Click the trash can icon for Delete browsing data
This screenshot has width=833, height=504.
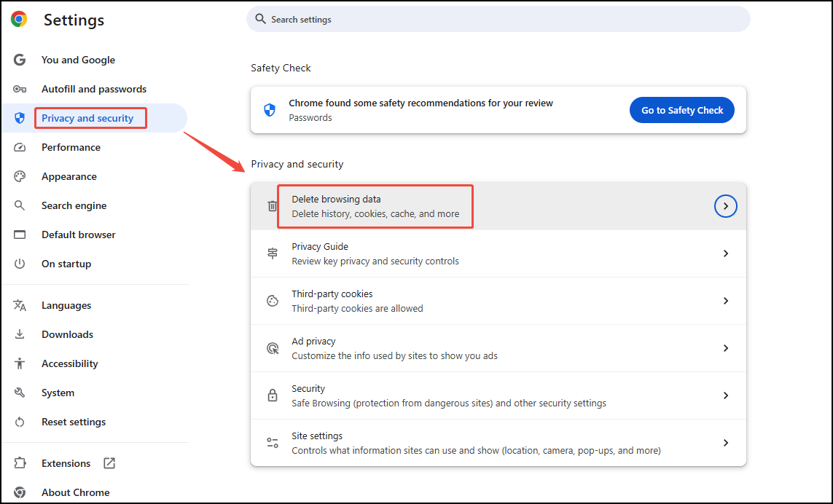[272, 206]
